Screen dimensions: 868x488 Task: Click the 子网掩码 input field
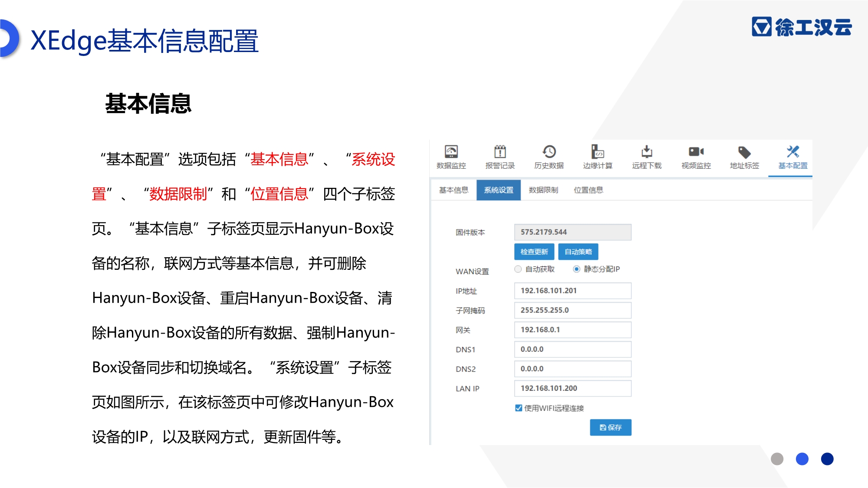pos(573,310)
